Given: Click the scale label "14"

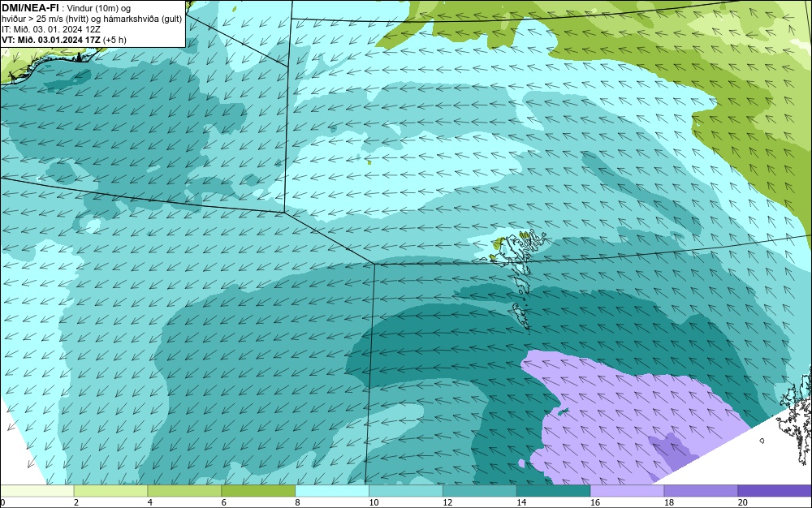Looking at the screenshot, I should pos(521,502).
